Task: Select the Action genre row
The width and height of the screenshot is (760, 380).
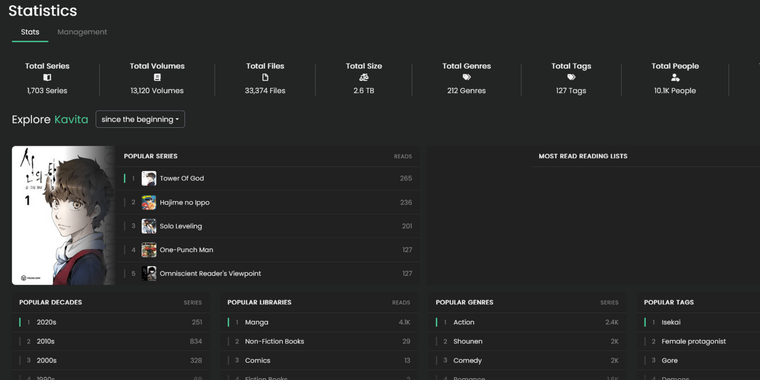Action: pos(527,322)
